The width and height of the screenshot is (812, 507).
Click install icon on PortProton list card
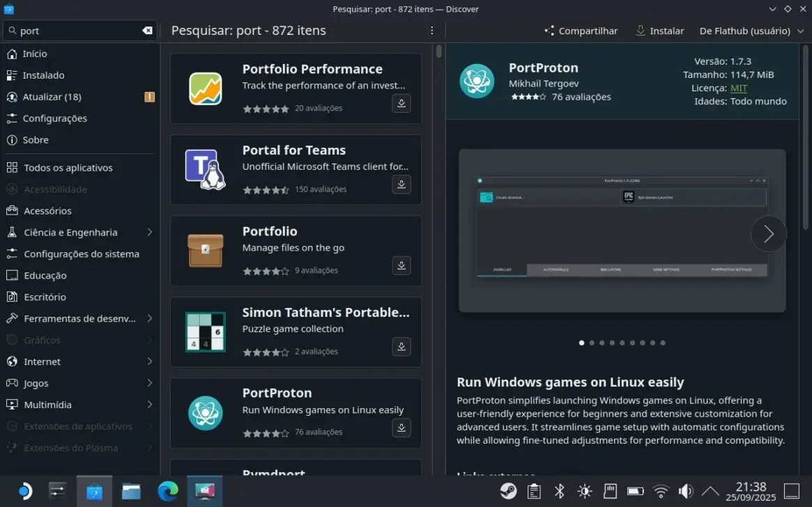click(401, 428)
